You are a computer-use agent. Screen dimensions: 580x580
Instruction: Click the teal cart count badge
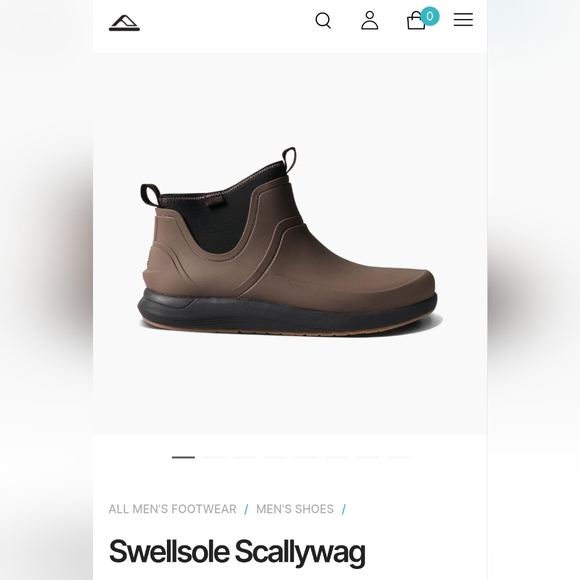coord(430,16)
